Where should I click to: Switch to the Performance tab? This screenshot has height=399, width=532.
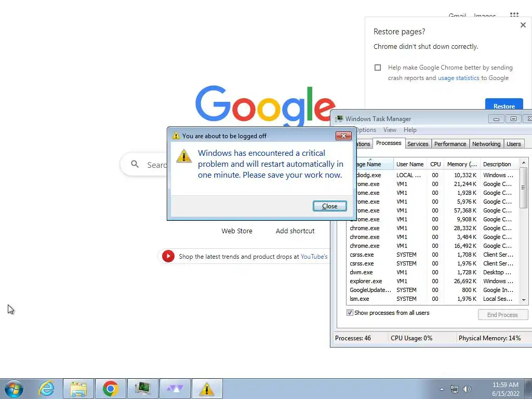pyautogui.click(x=450, y=144)
